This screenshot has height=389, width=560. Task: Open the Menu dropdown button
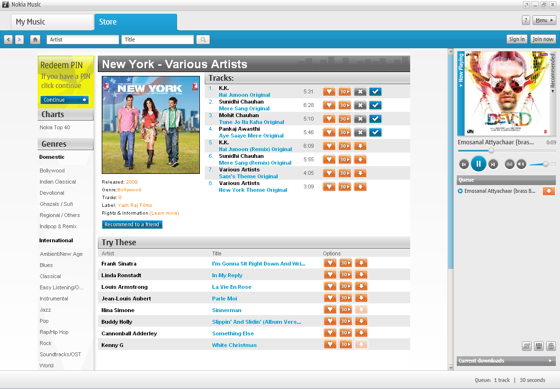[x=544, y=20]
